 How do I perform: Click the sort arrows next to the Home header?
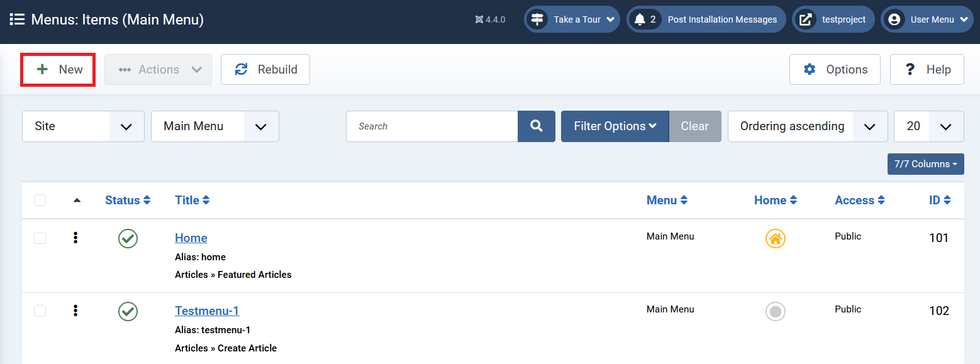point(794,201)
